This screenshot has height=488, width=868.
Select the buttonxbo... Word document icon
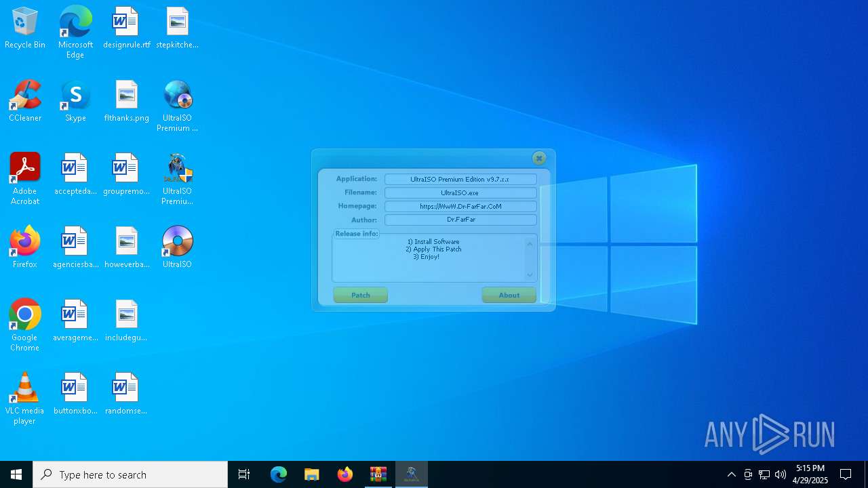click(75, 394)
